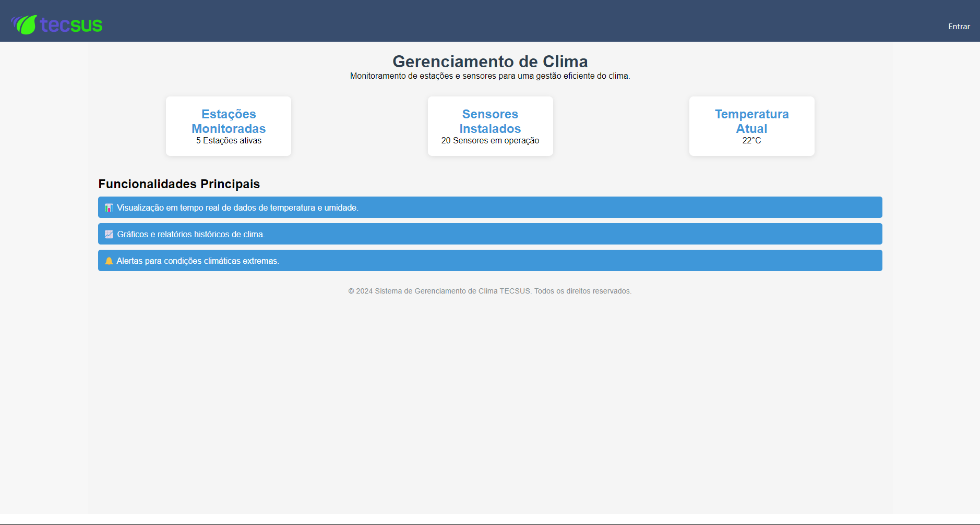This screenshot has height=525, width=980.
Task: Select the Sensores Instalados card heading
Action: pyautogui.click(x=490, y=121)
